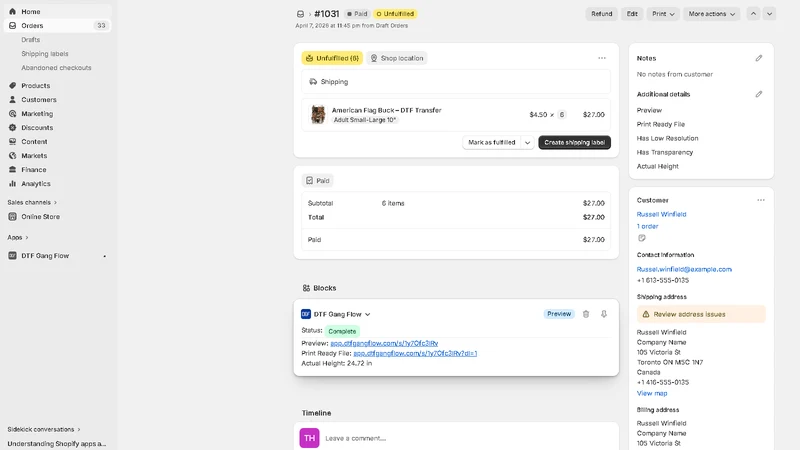Viewport: 800px width, 450px height.
Task: Click the Unfulfilled (6) badge
Action: 332,58
